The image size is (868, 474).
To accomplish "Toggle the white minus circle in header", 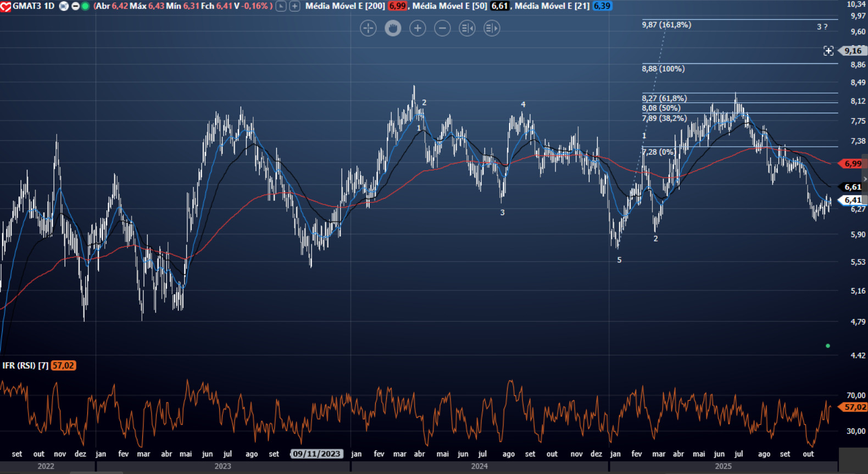I will (75, 6).
